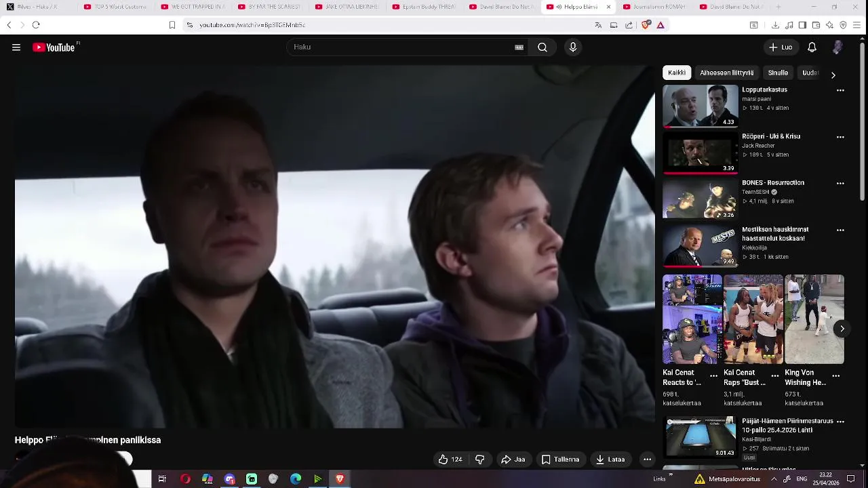
Task: Open the YouTube guide hamburger menu
Action: pos(16,47)
